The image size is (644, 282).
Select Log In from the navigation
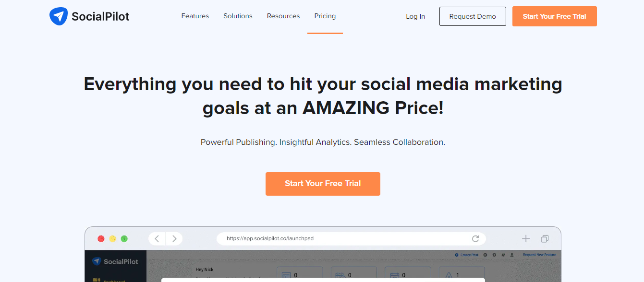[x=415, y=16]
